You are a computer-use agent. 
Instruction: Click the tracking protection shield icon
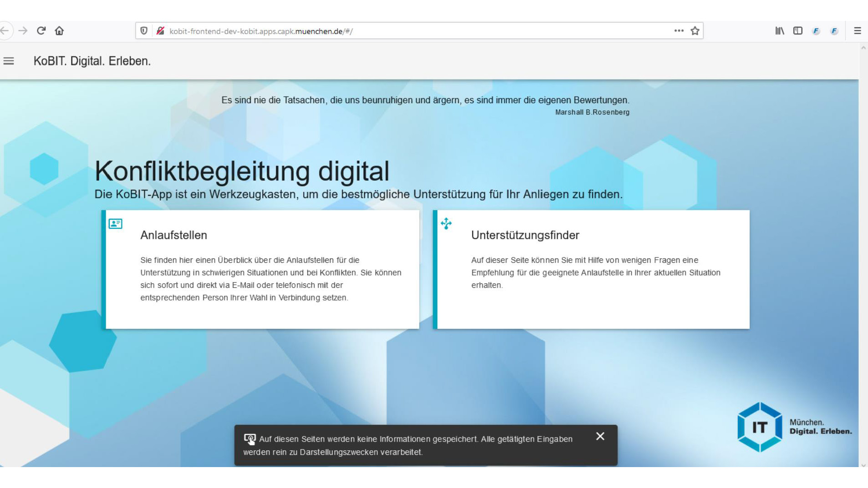click(144, 31)
